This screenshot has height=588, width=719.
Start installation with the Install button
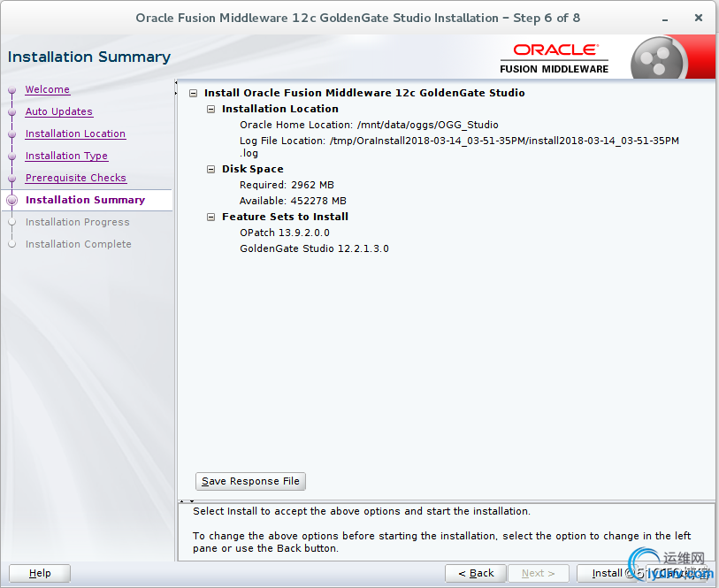[x=607, y=573]
